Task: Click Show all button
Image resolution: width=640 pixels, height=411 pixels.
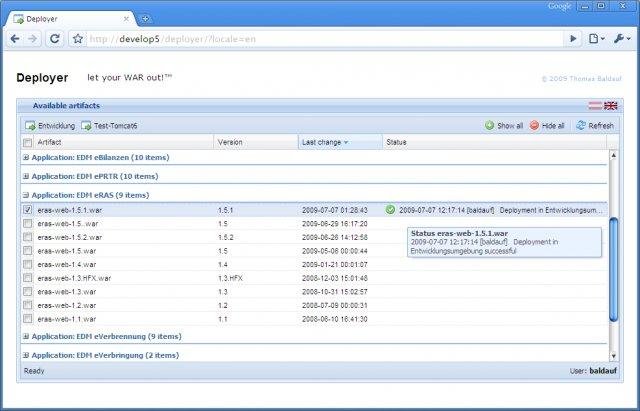Action: click(x=504, y=126)
